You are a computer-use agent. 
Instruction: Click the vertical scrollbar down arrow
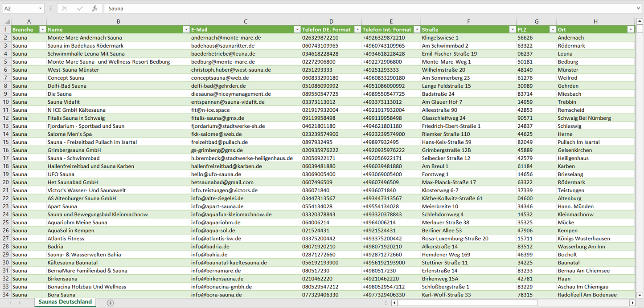640,295
